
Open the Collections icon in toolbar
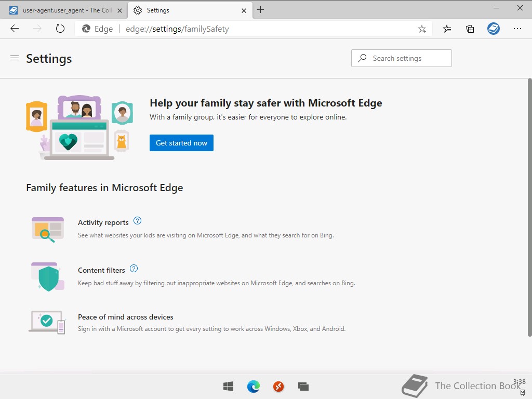click(x=470, y=29)
